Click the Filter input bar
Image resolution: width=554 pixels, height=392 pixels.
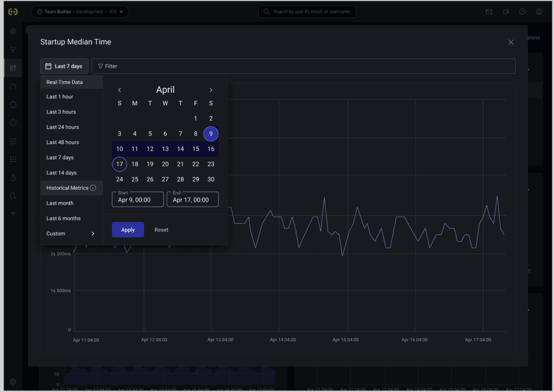(303, 66)
